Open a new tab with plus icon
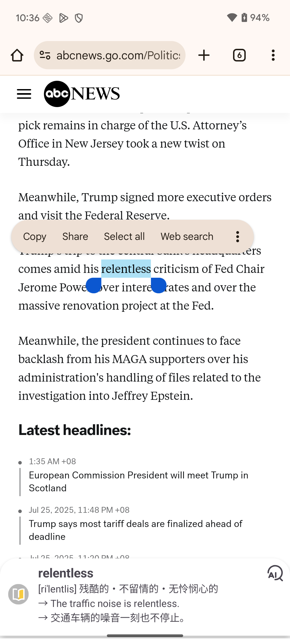290x644 pixels. coord(204,55)
